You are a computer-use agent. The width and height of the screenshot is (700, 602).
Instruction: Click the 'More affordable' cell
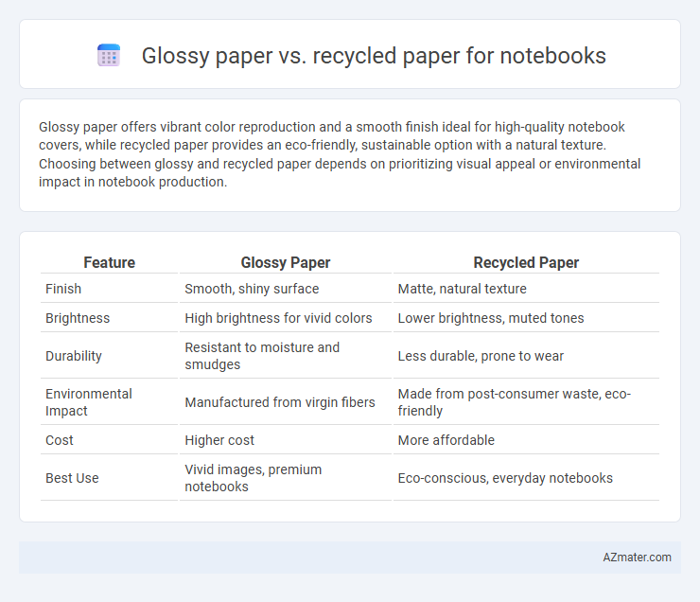[x=526, y=440]
